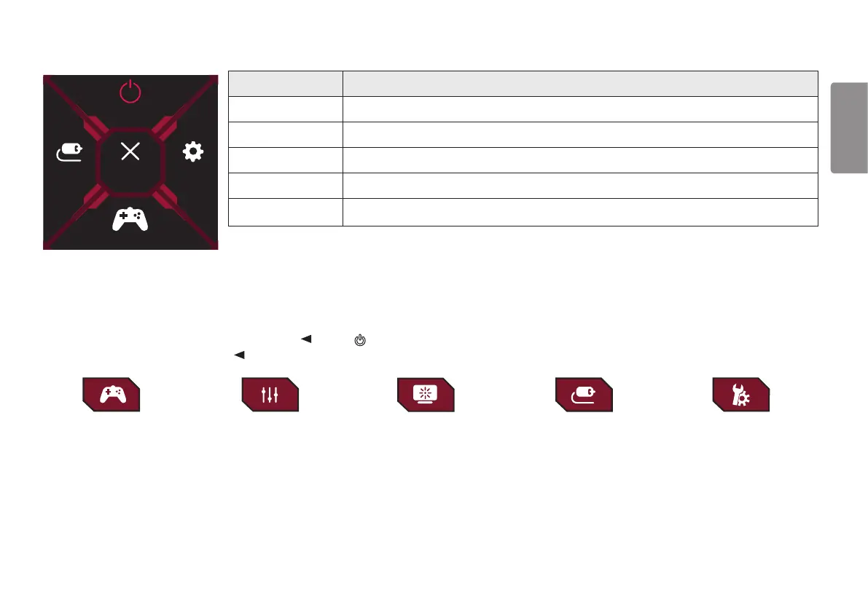Image resolution: width=868 pixels, height=611 pixels.
Task: Select first white row's narrow cell below header
Action: (286, 109)
